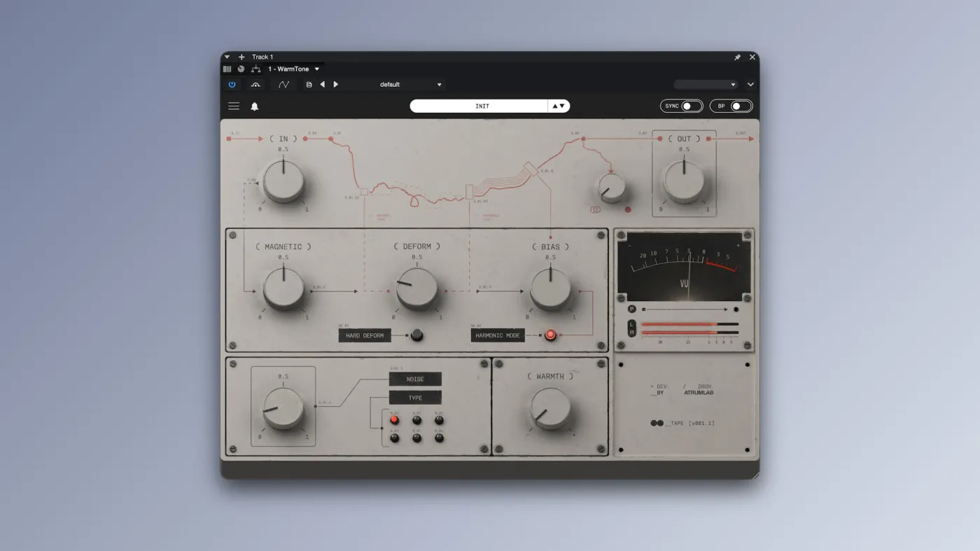Click the mixer bars icon

[227, 69]
